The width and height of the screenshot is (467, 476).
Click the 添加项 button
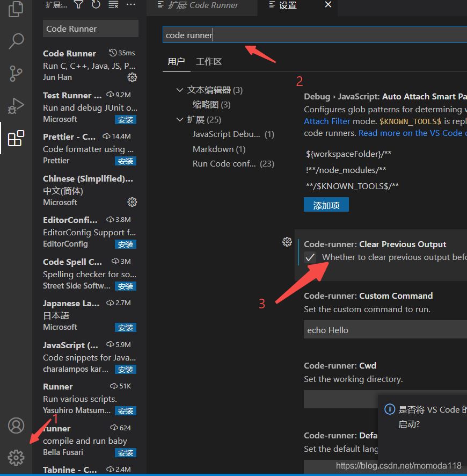326,205
